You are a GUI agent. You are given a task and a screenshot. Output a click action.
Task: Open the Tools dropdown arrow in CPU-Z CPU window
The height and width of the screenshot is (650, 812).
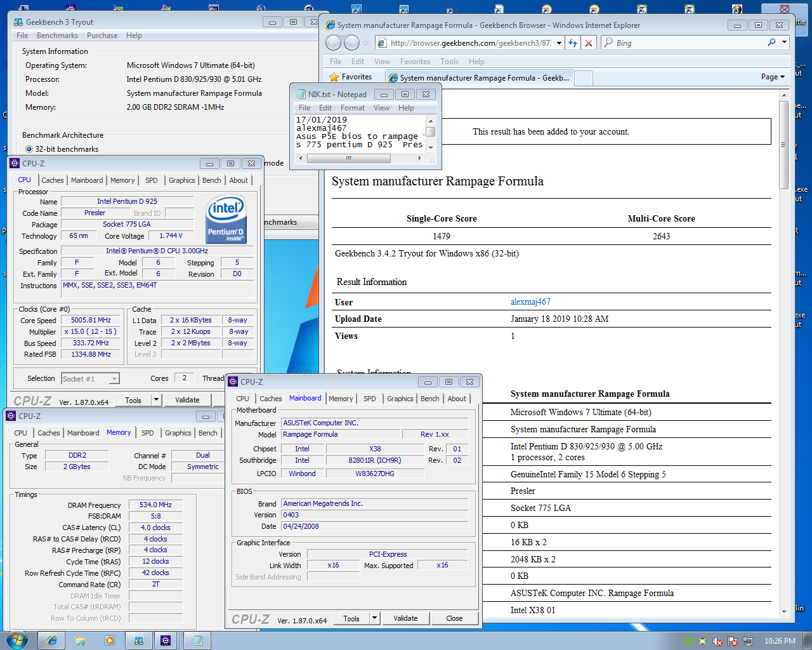point(156,400)
